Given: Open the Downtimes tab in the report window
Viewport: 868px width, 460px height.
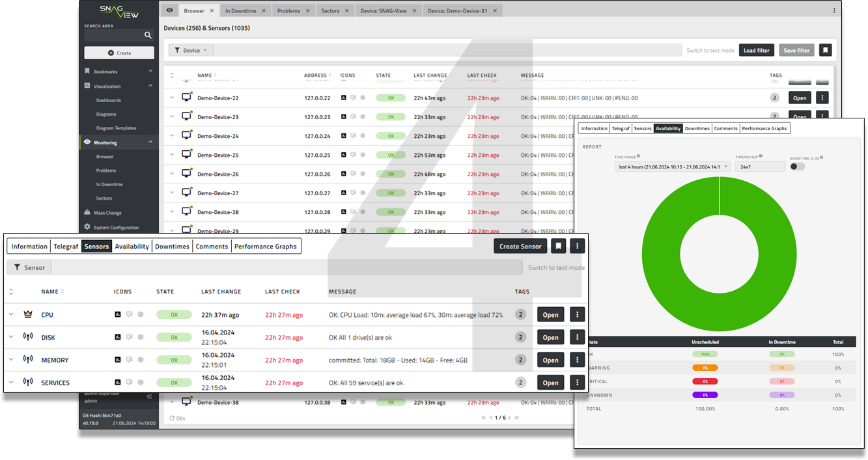Looking at the screenshot, I should click(x=697, y=128).
